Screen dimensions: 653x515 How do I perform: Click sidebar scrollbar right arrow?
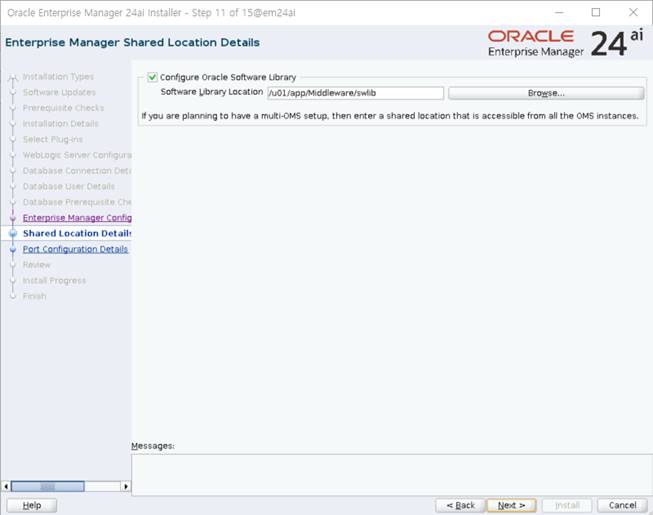point(126,486)
